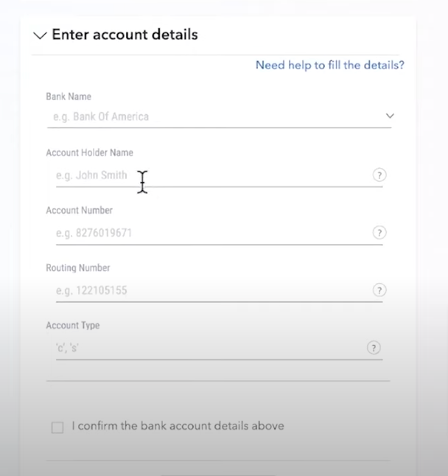This screenshot has width=448, height=476.
Task: Click the Enter account details heading
Action: (125, 35)
